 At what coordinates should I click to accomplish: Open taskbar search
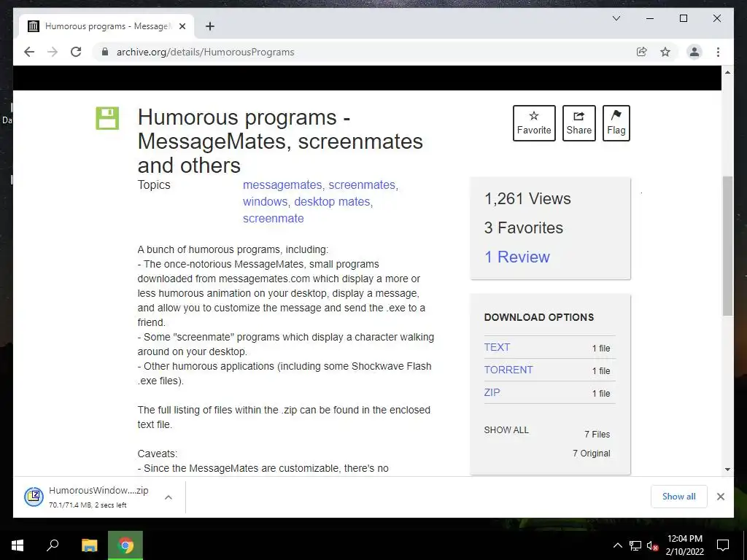point(53,545)
